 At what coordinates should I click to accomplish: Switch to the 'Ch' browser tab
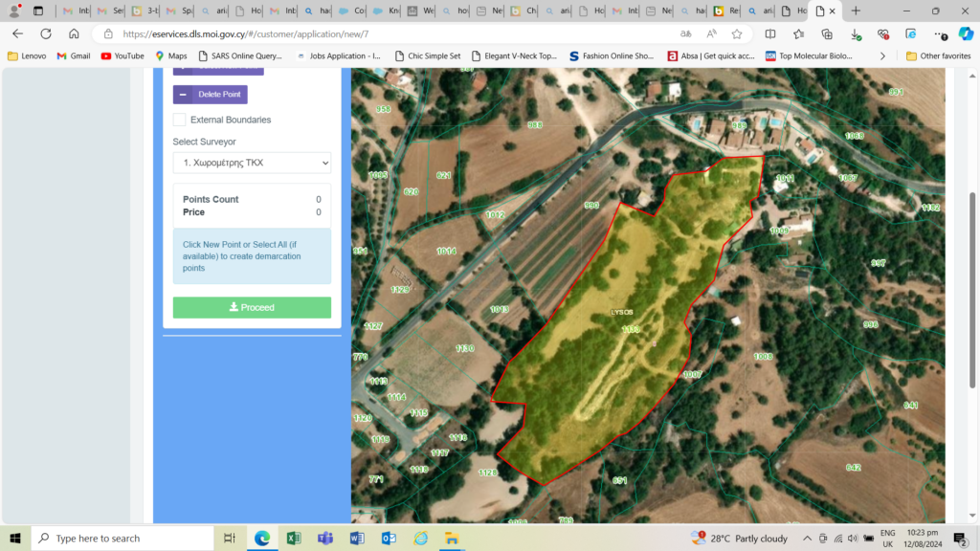[x=523, y=11]
